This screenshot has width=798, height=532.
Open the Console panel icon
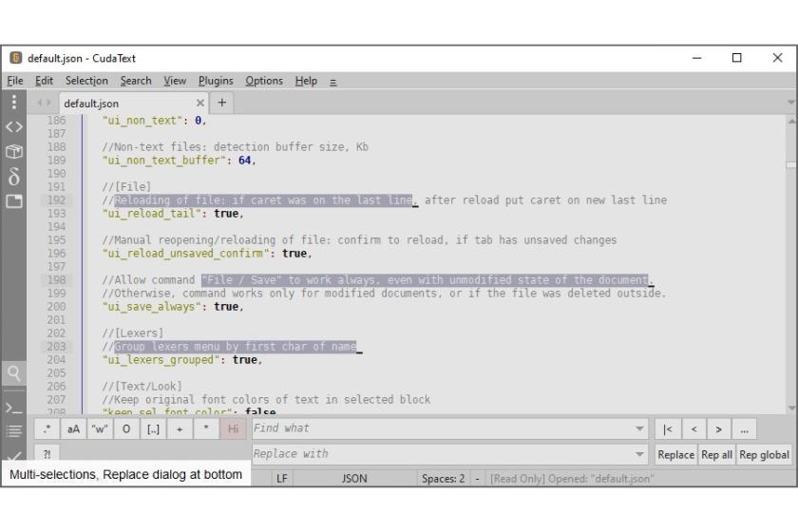pos(13,408)
